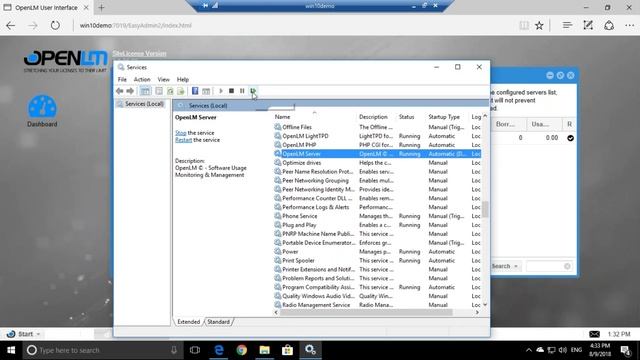The width and height of the screenshot is (640, 360).
Task: Select Peer Name Resolution Protocol service
Action: point(377,171)
